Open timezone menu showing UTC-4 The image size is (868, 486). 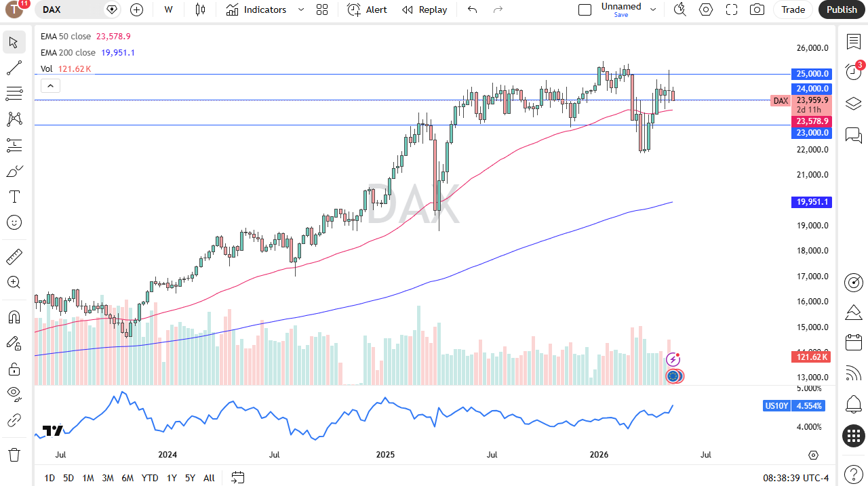[795, 478]
